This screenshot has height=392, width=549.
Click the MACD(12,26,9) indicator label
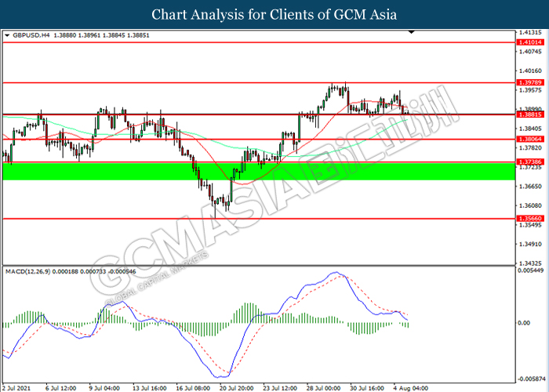(x=28, y=271)
